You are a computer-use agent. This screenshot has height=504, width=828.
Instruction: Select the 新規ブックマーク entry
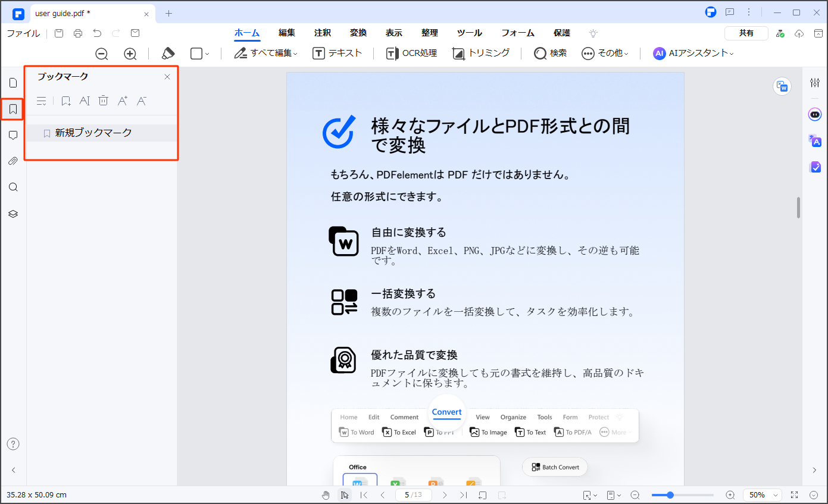102,133
